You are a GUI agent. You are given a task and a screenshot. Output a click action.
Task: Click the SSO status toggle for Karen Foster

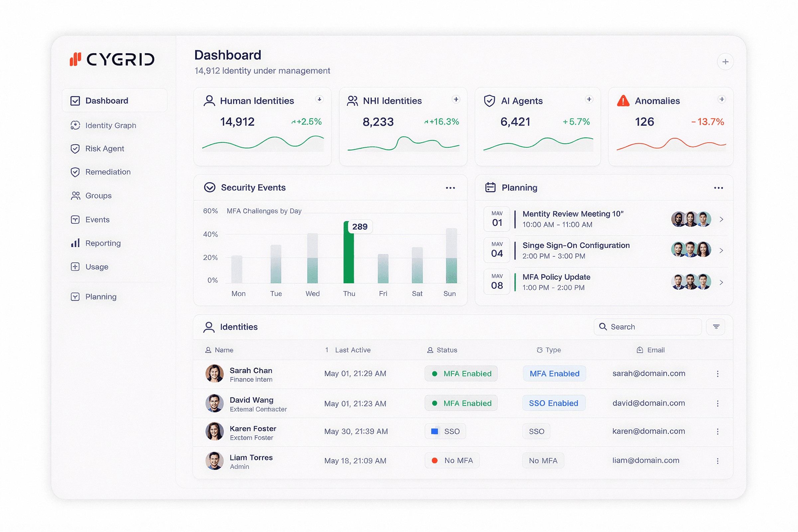click(445, 431)
